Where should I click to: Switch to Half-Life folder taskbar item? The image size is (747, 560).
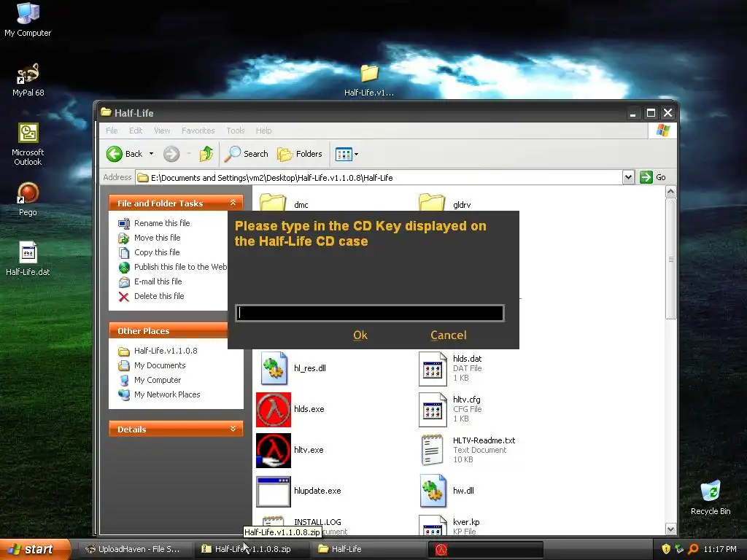pyautogui.click(x=368, y=549)
